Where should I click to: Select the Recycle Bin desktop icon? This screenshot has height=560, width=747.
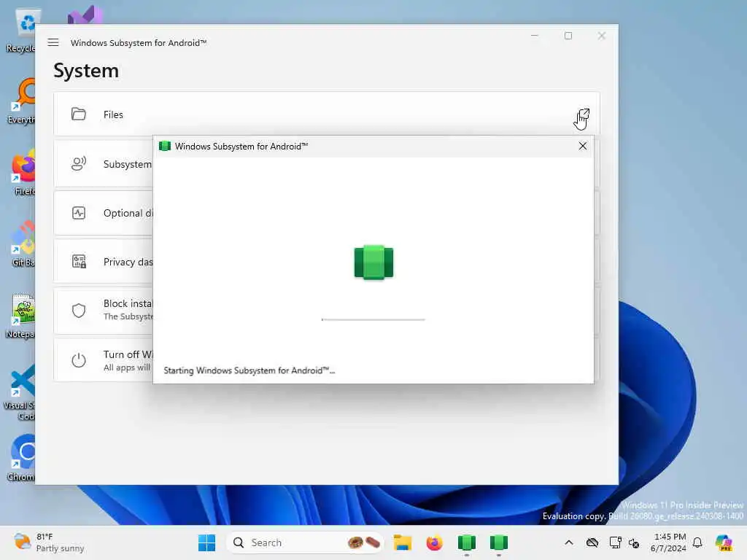[x=21, y=31]
